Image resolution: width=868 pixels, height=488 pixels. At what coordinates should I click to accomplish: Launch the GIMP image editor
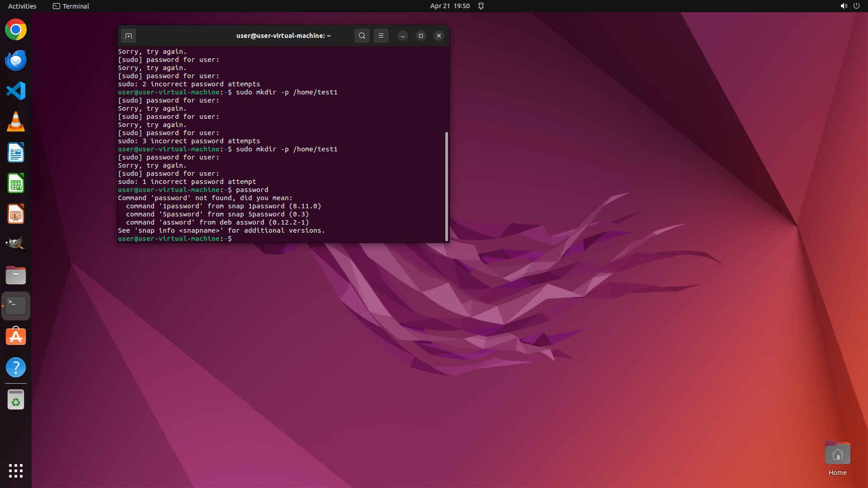pos(16,244)
